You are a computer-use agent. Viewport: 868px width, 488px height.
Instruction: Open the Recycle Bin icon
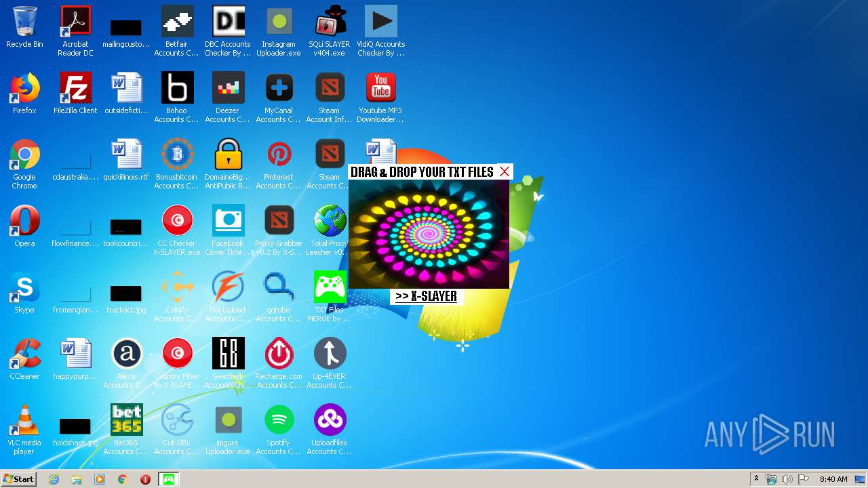coord(24,22)
